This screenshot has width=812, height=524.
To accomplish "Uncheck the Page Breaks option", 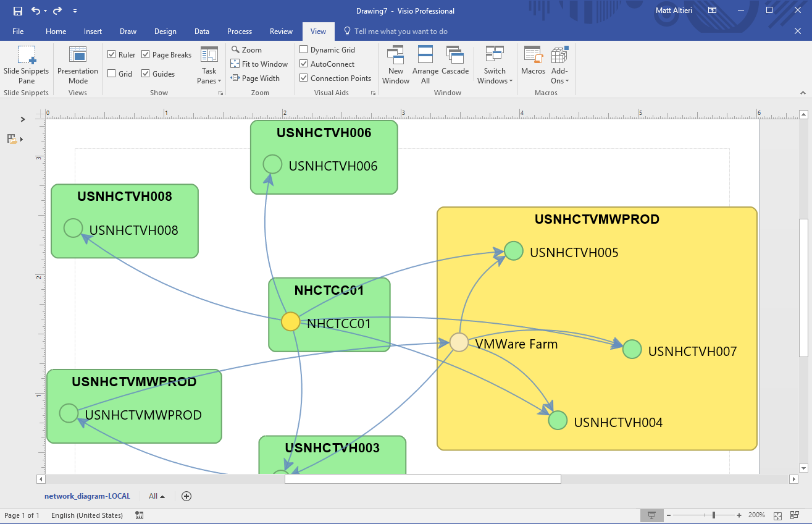I will 146,54.
